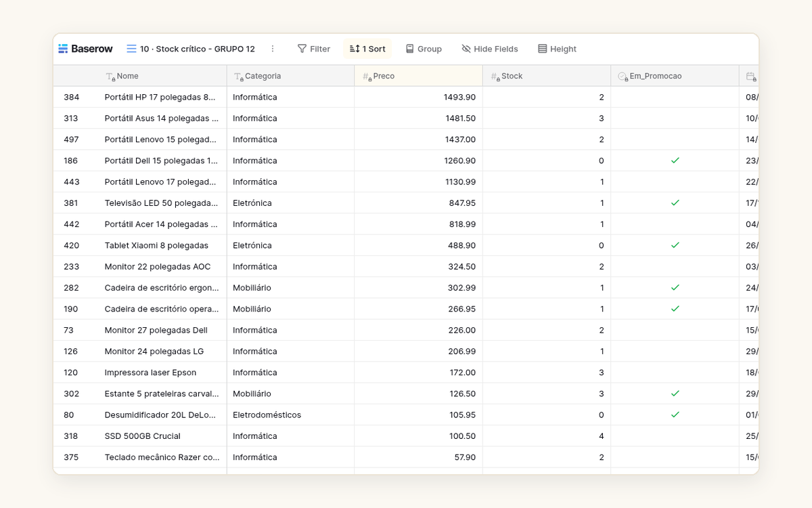Image resolution: width=812 pixels, height=508 pixels.
Task: Select the 'SSD 500GB Crucial' name cell
Action: 162,436
